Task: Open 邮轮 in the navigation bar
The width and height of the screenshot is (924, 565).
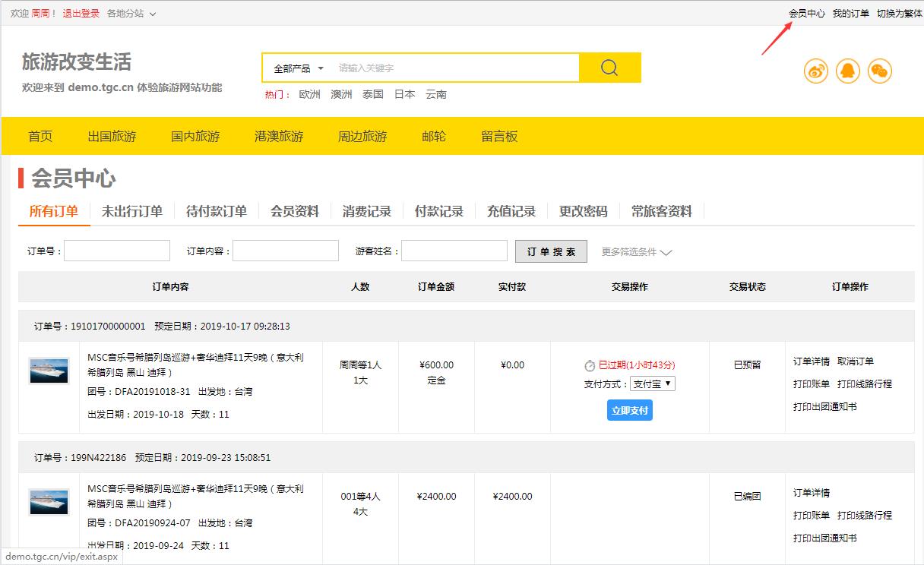Action: click(x=434, y=137)
